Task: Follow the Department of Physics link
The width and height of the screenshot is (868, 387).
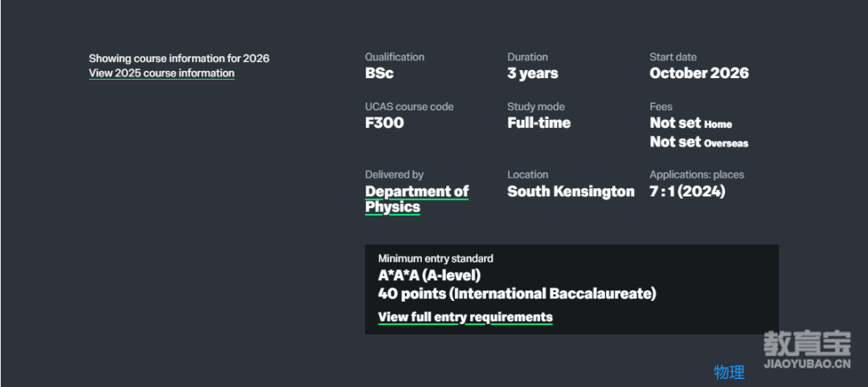Action: (417, 199)
